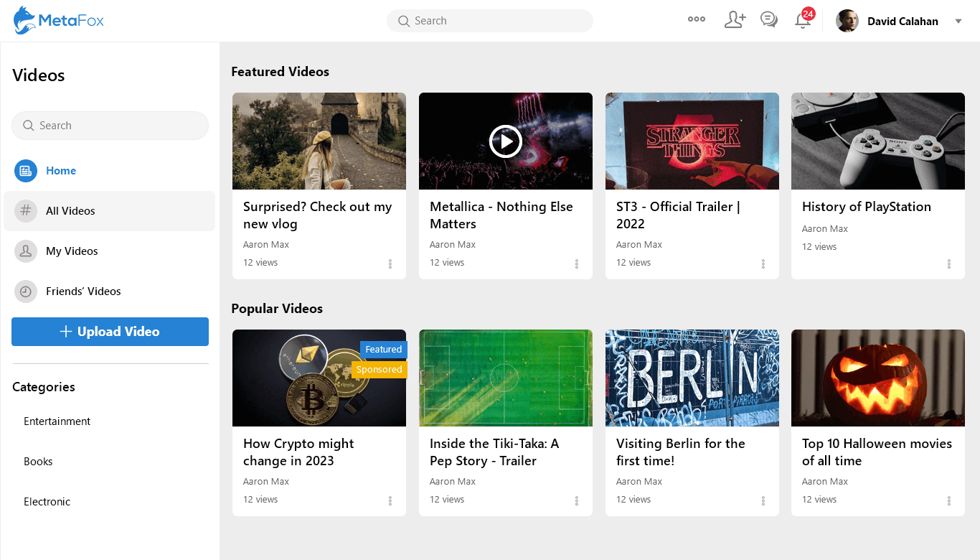This screenshot has width=980, height=560.
Task: Open options menu on History of PlayStation card
Action: [949, 263]
